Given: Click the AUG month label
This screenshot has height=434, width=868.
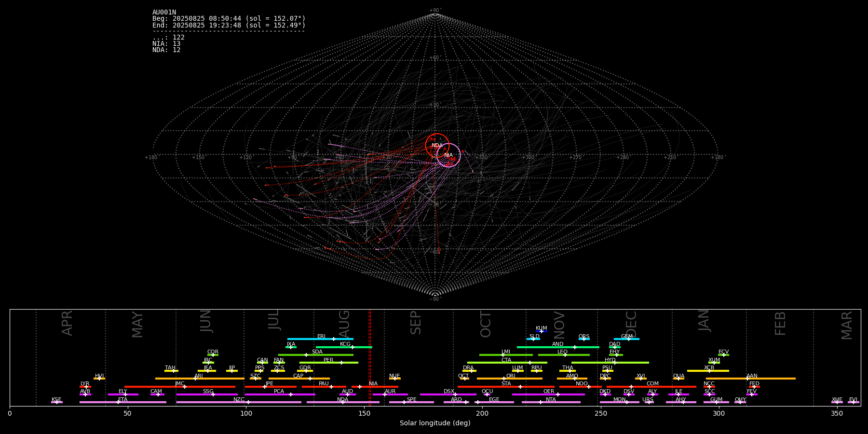Looking at the screenshot, I should tap(344, 324).
